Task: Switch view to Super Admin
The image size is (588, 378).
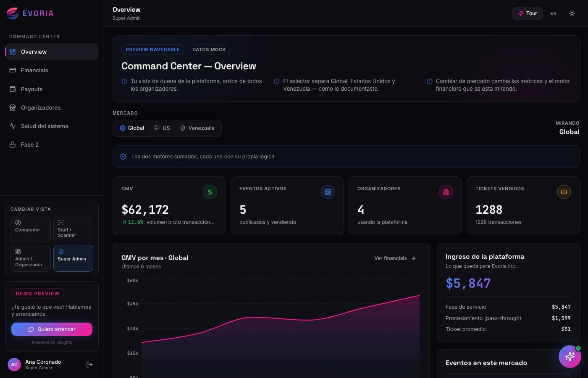Action: coord(73,258)
